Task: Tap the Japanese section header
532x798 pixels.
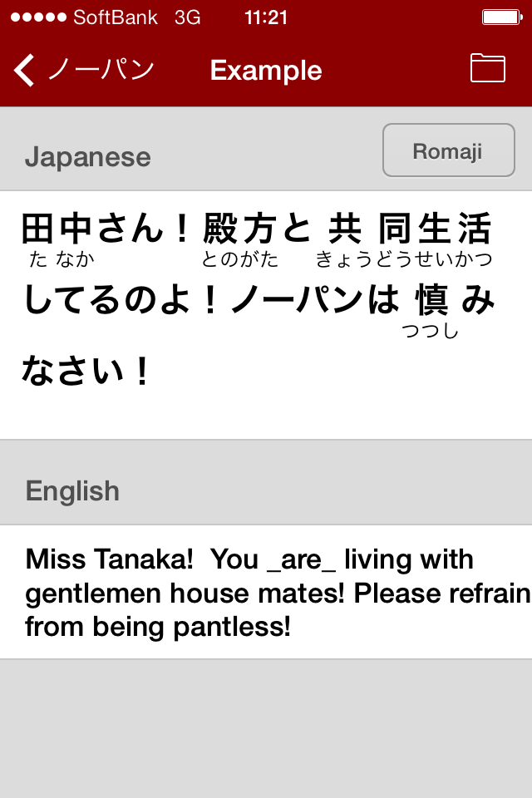Action: [x=88, y=157]
